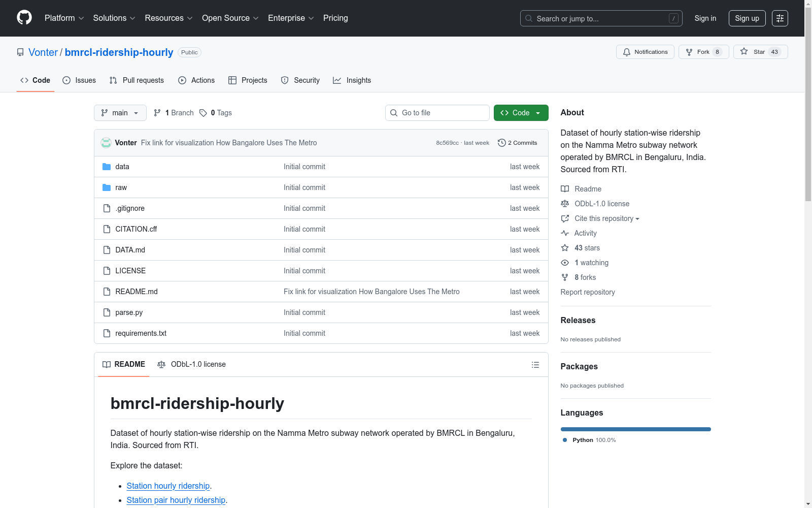This screenshot has height=508, width=812.
Task: Select the Code repository tab
Action: pos(35,80)
